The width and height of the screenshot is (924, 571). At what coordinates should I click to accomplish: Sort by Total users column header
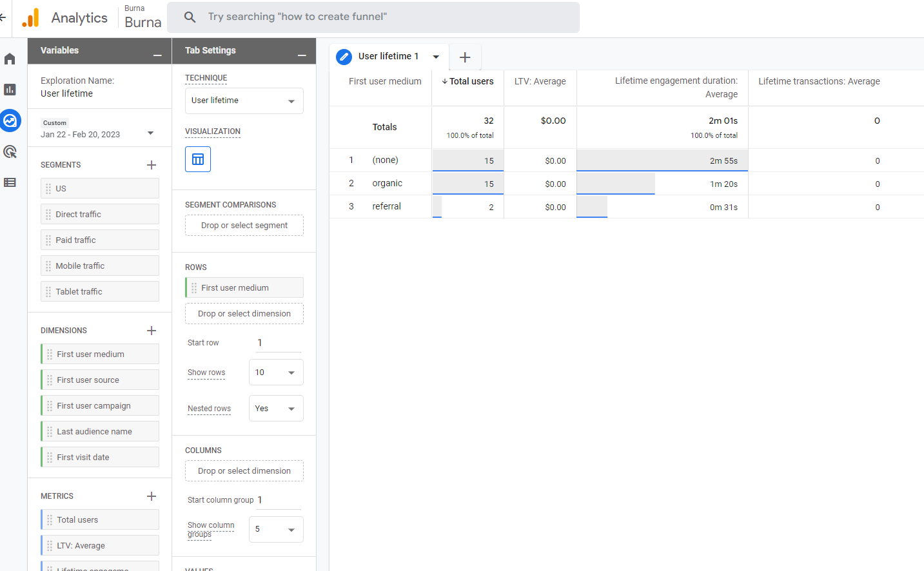(471, 81)
